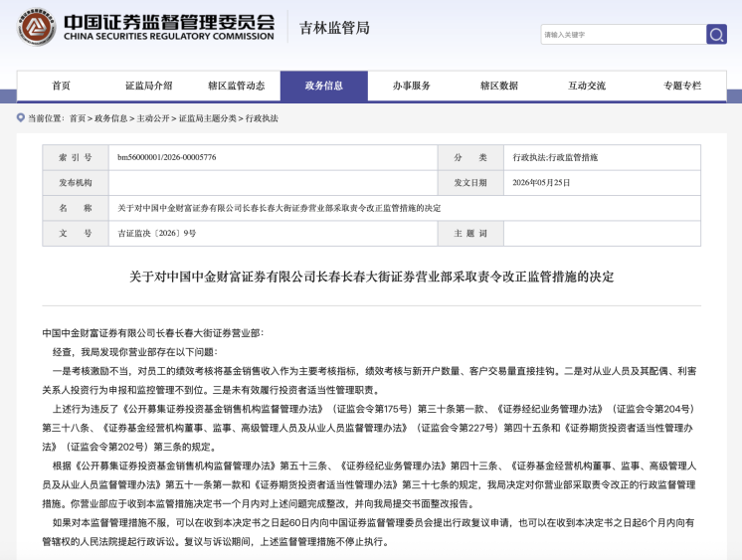Open the 首页 navigation tab

(x=61, y=86)
